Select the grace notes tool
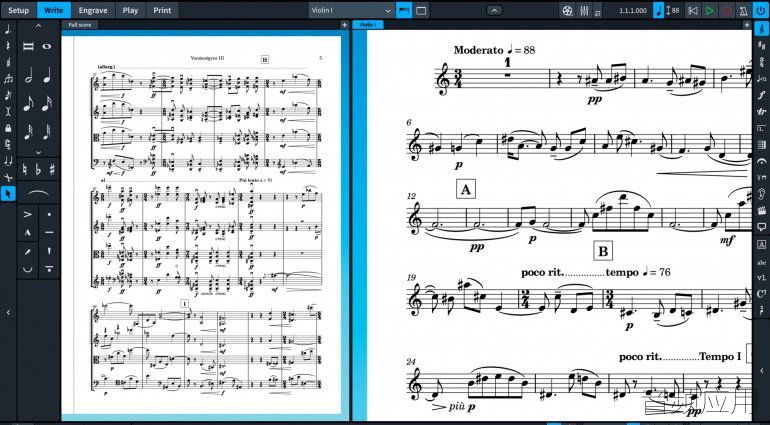770x425 pixels. coord(8,95)
